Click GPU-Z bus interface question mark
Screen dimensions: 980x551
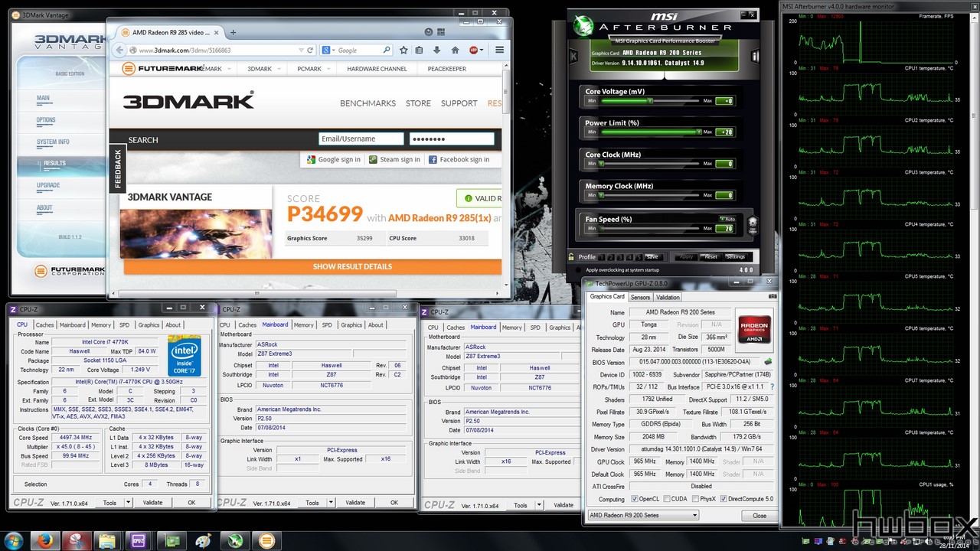(x=772, y=387)
